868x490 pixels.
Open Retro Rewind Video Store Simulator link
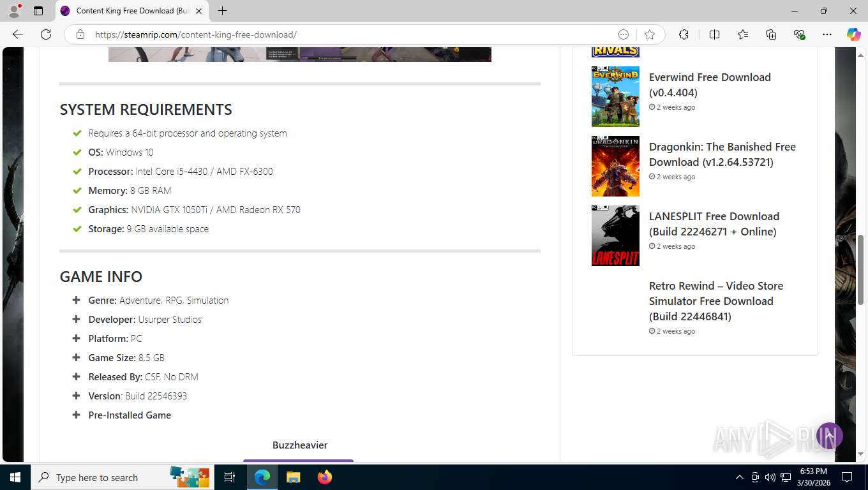(x=716, y=301)
